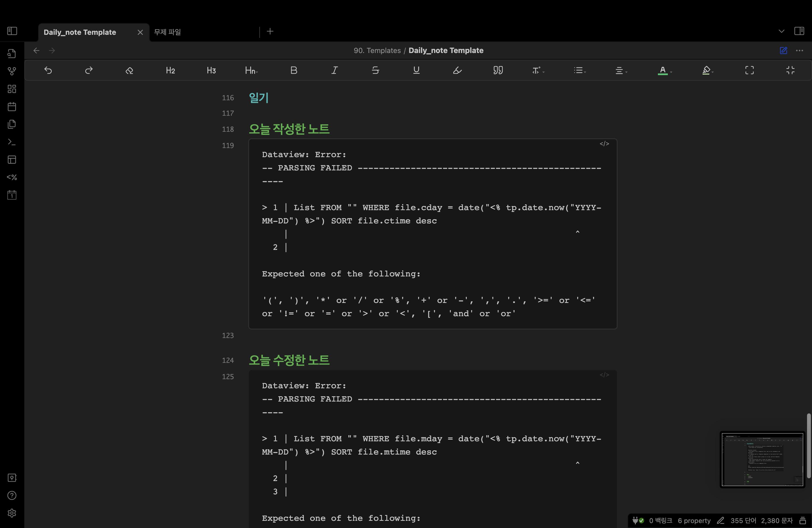Screen dimensions: 812x528
Task: Click the Templater <% icon
Action: click(12, 177)
